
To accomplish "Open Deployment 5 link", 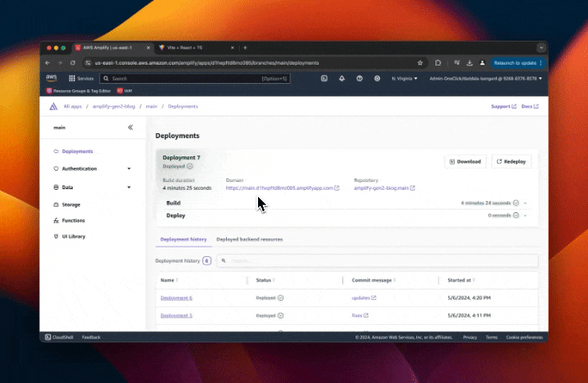I will [177, 316].
